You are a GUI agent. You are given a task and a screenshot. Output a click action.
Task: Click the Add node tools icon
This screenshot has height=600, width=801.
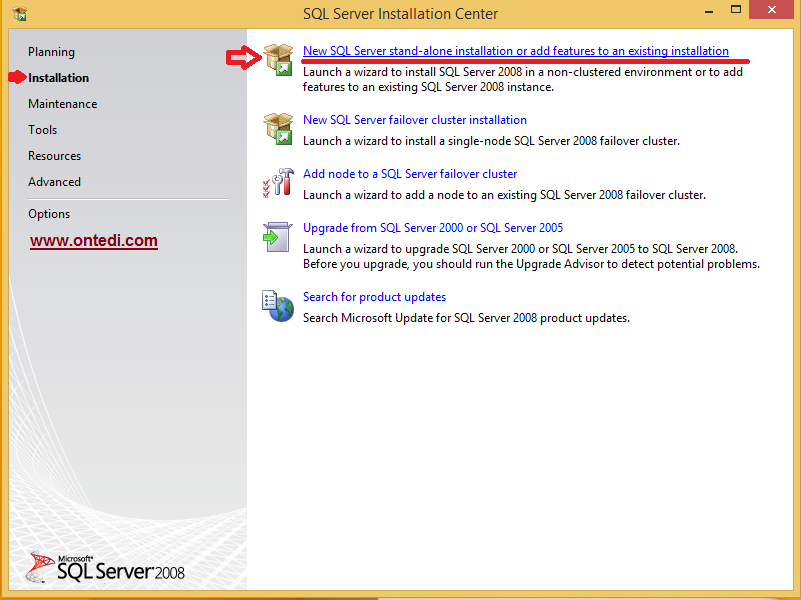pyautogui.click(x=278, y=183)
